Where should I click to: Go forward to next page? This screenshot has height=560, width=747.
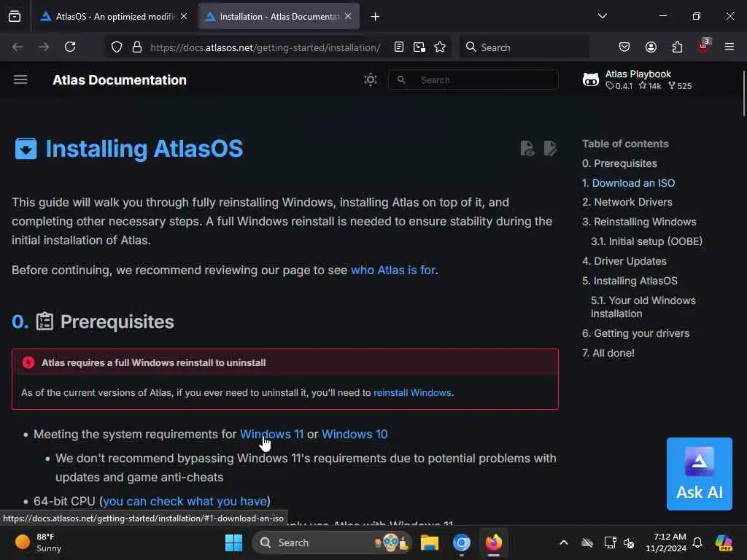point(44,47)
